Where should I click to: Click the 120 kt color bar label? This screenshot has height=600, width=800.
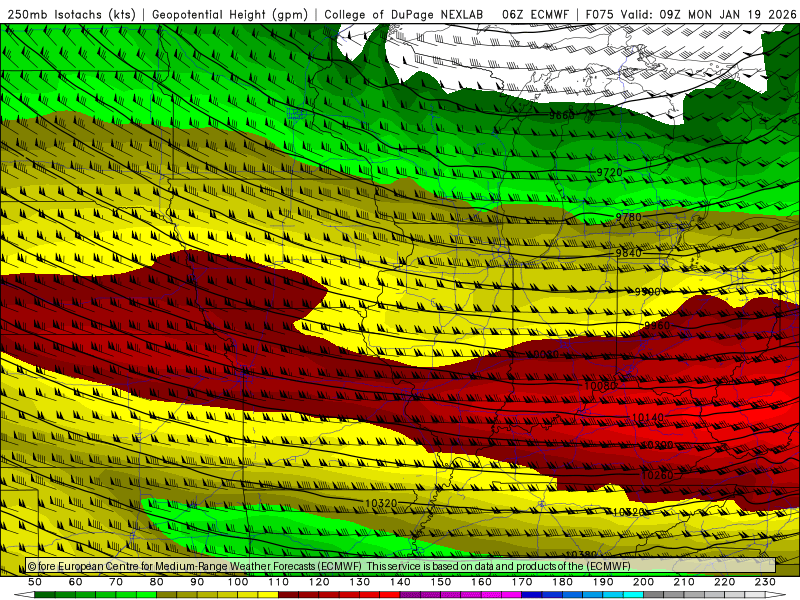(x=319, y=582)
